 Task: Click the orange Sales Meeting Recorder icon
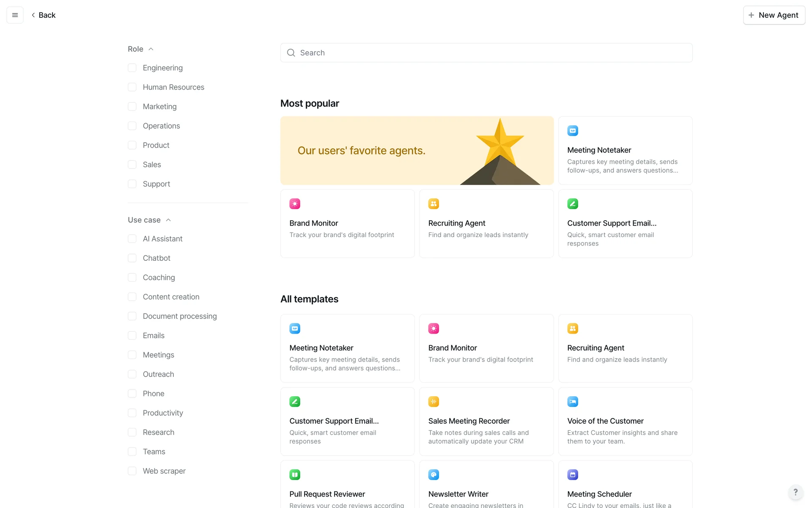point(433,401)
